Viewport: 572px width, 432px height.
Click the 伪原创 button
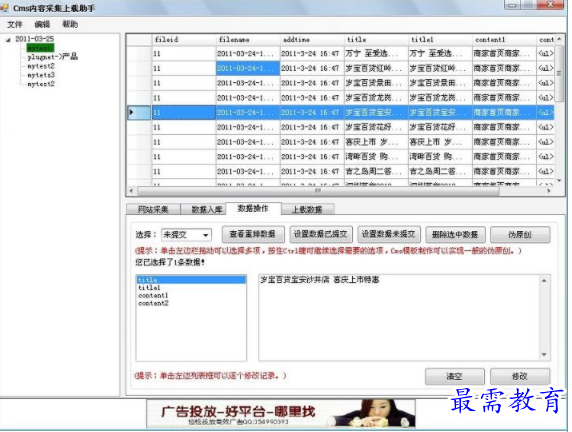pos(520,234)
